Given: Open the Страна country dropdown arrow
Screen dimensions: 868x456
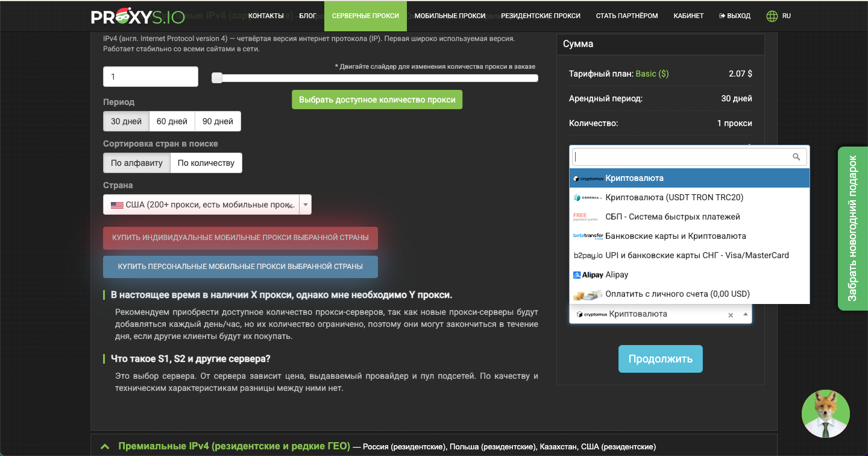Looking at the screenshot, I should click(305, 205).
